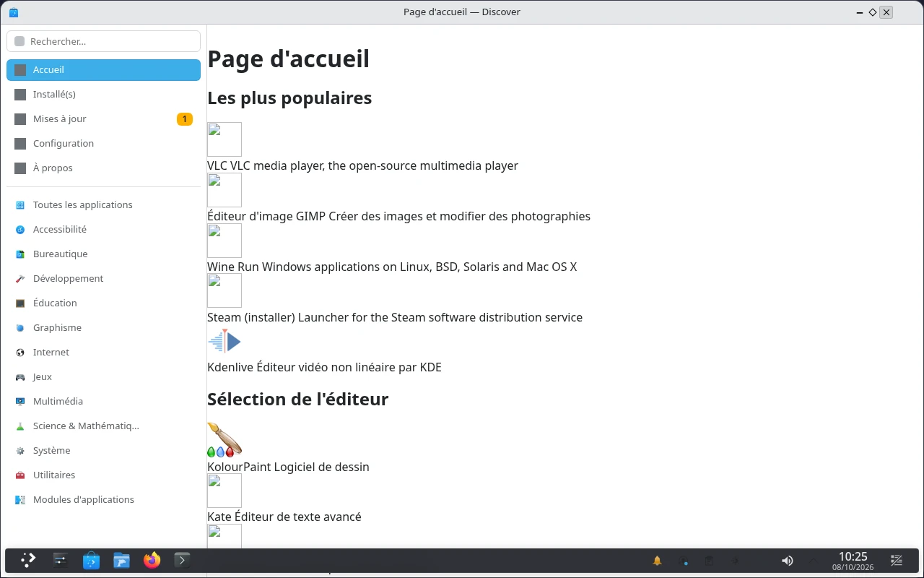The height and width of the screenshot is (578, 924).
Task: Select the Jeux category label
Action: click(x=43, y=377)
